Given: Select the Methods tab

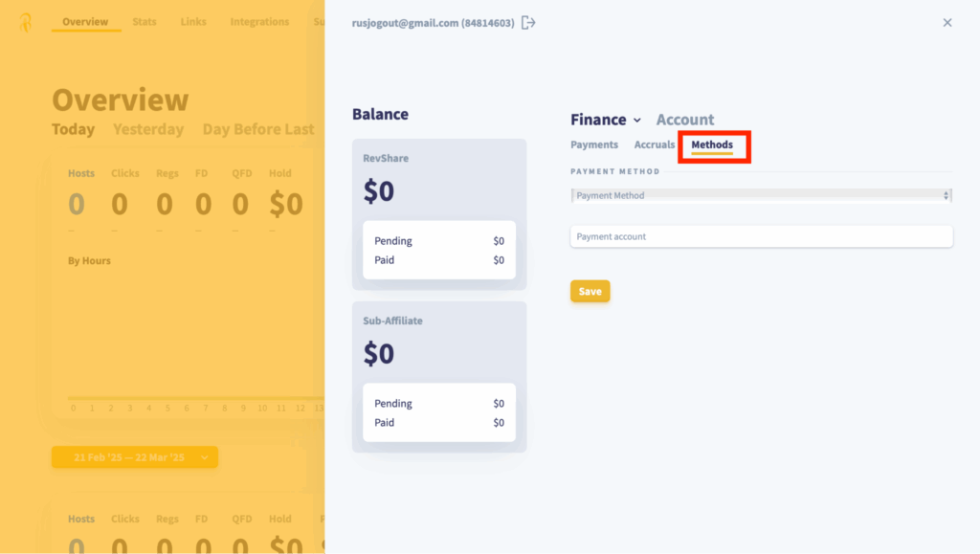Looking at the screenshot, I should click(712, 144).
